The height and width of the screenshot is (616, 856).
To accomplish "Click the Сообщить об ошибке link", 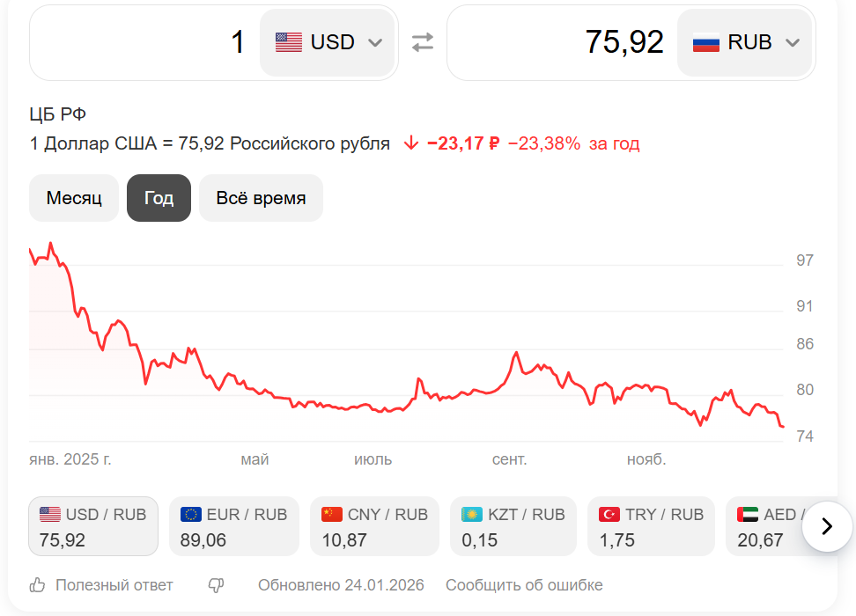I will [524, 585].
